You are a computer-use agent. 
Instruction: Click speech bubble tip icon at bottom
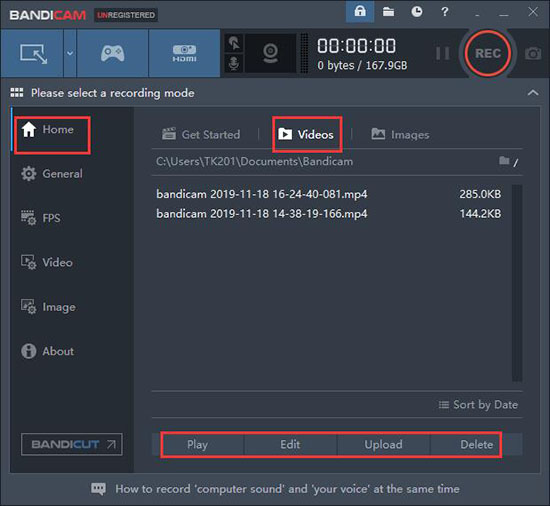click(98, 489)
